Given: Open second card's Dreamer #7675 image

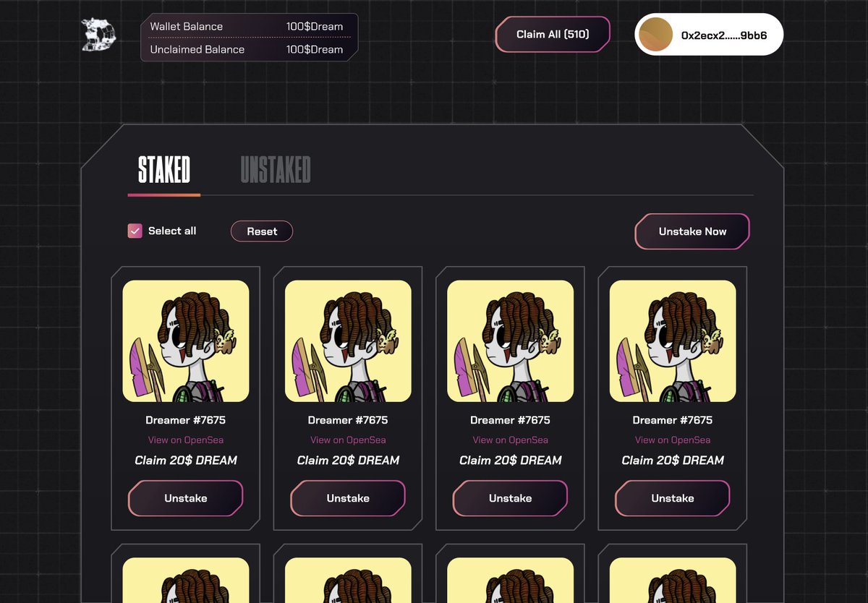Looking at the screenshot, I should point(348,341).
